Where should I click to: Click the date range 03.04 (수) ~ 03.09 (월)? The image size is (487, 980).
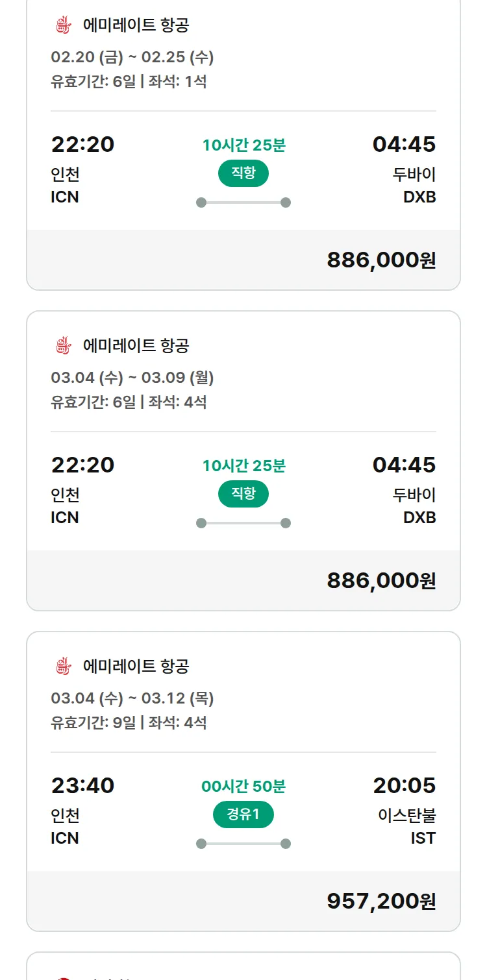pyautogui.click(x=132, y=377)
